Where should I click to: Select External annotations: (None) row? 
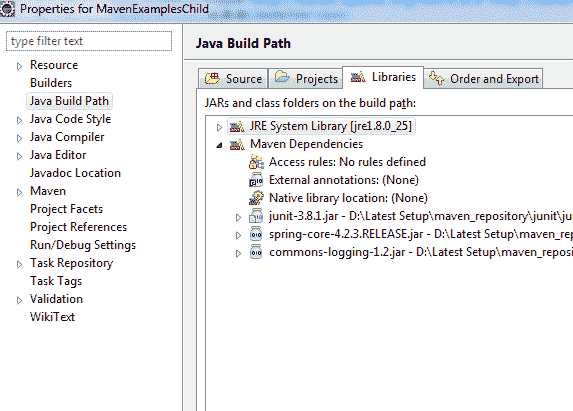tap(344, 180)
